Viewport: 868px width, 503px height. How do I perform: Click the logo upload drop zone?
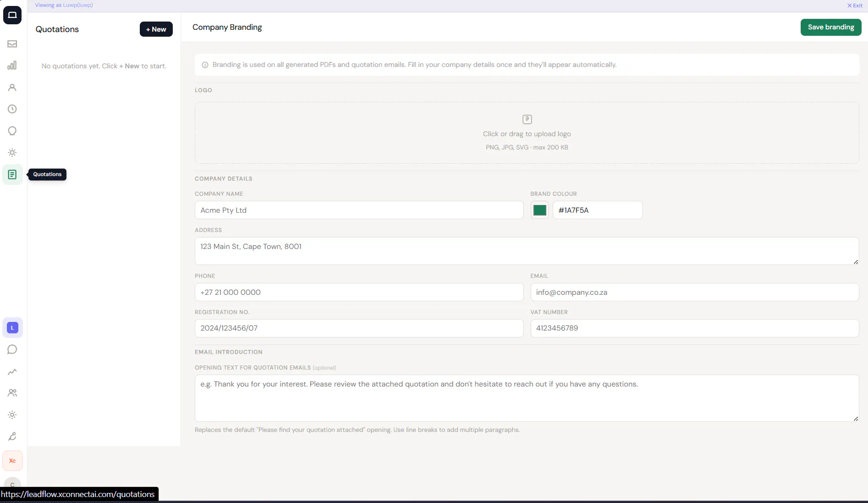[x=527, y=133]
